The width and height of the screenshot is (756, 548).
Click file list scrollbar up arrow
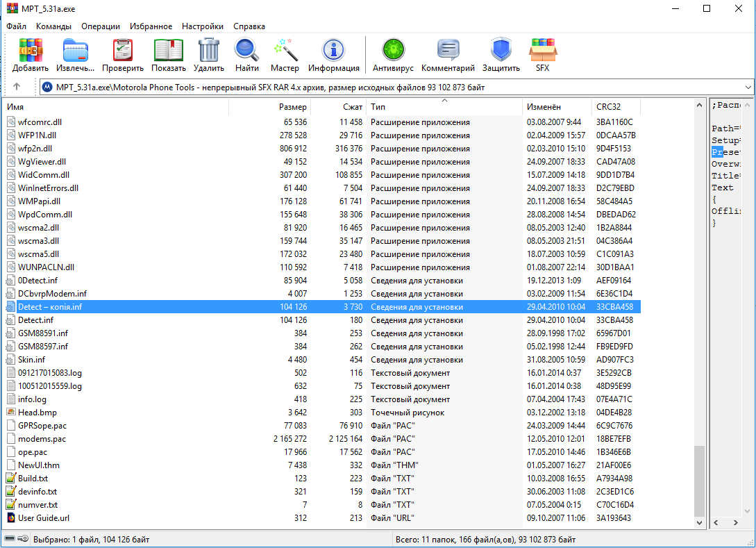click(x=699, y=105)
